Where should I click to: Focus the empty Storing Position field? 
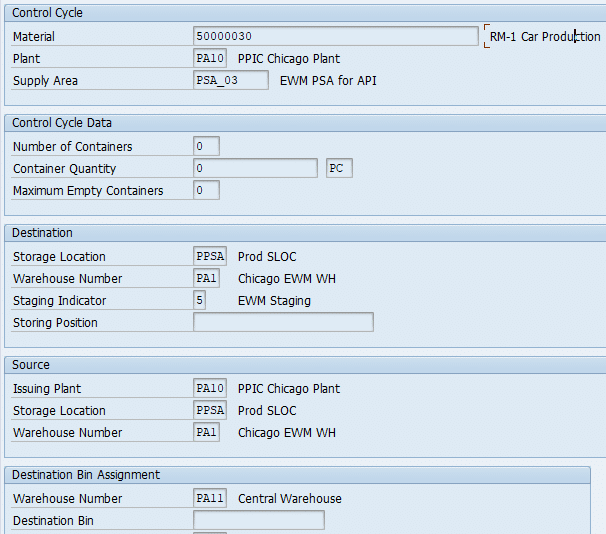pos(283,323)
